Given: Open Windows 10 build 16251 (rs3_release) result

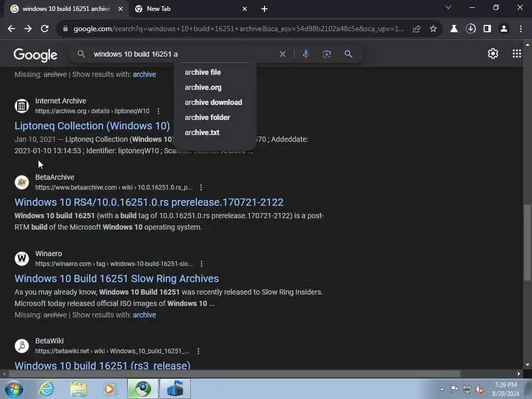Looking at the screenshot, I should pyautogui.click(x=102, y=366).
